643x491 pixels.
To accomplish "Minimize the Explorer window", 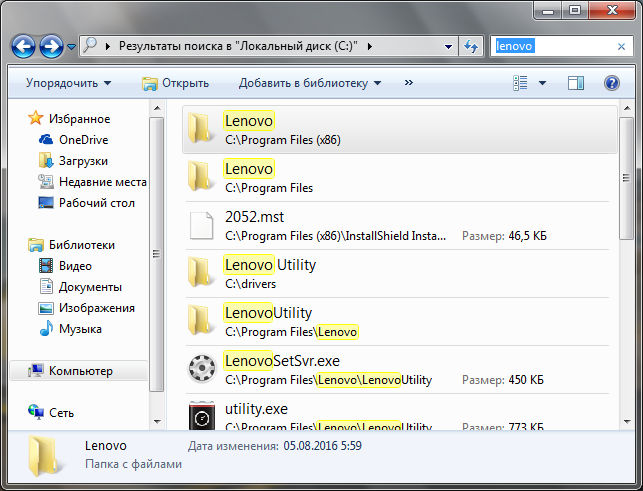I will tap(547, 11).
